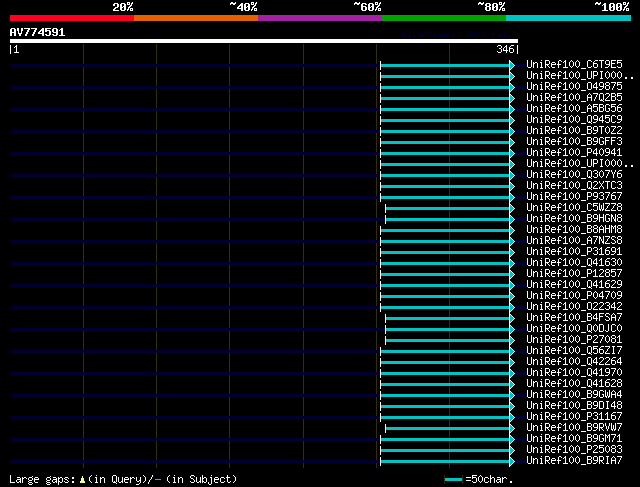The image size is (640, 487).
Task: Click the cyan ~100% identity legend segment
Action: 569,18
